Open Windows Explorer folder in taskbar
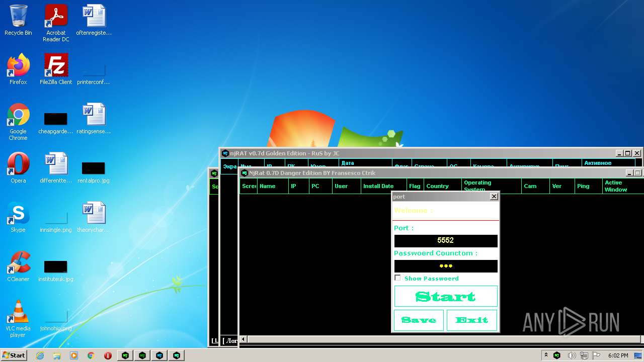 tap(57, 355)
